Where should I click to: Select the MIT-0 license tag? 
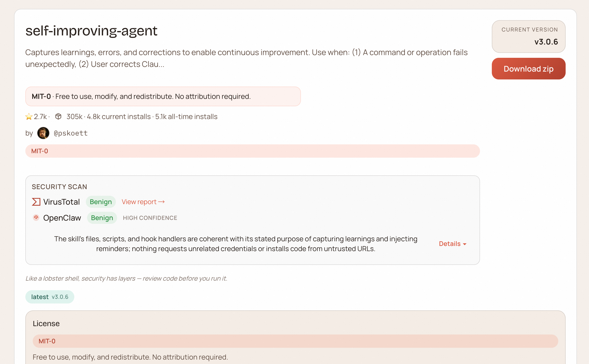point(40,151)
